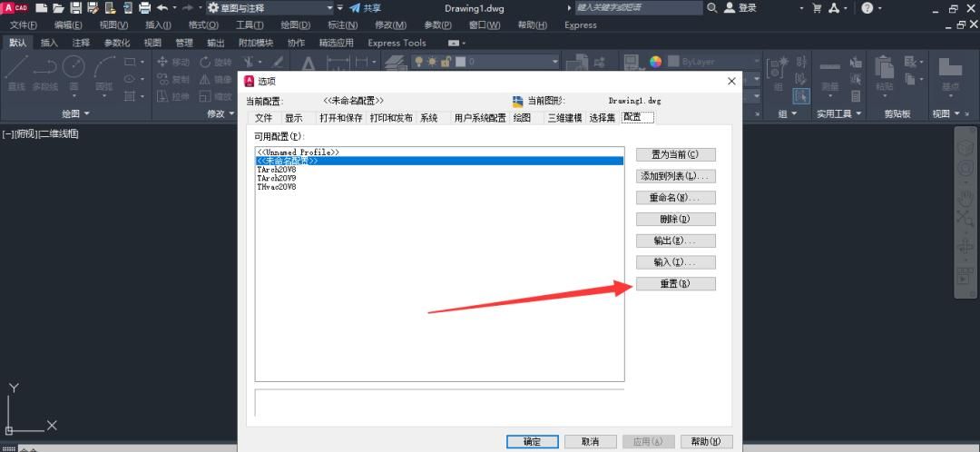Open the 打开和保存 tab in Options dialog
The height and width of the screenshot is (452, 980).
[340, 117]
